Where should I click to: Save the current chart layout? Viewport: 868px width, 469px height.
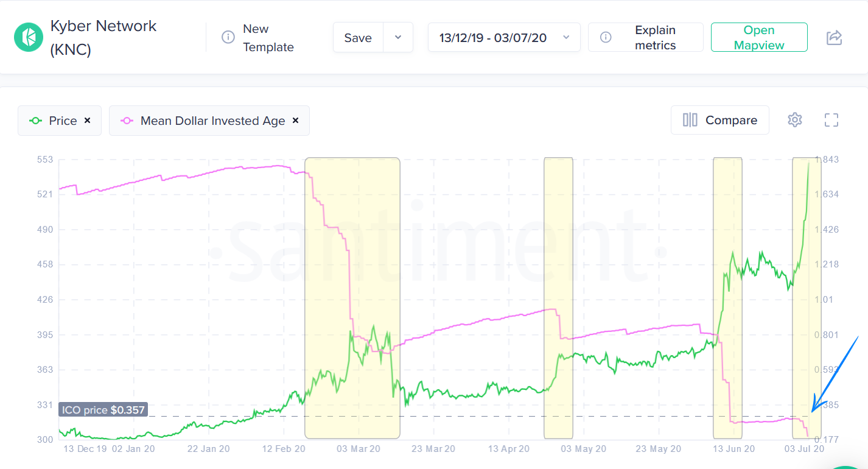point(358,38)
